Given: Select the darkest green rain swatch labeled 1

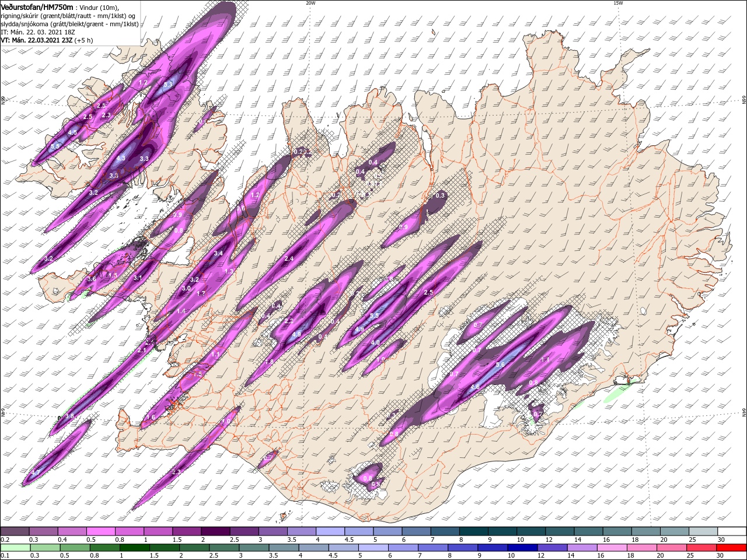Looking at the screenshot, I should pyautogui.click(x=134, y=548).
